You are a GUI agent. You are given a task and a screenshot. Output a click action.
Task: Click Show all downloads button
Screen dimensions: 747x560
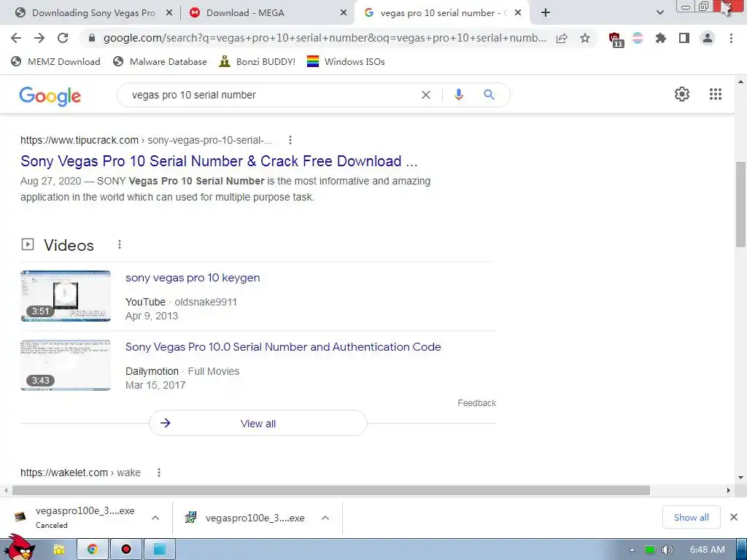(691, 517)
